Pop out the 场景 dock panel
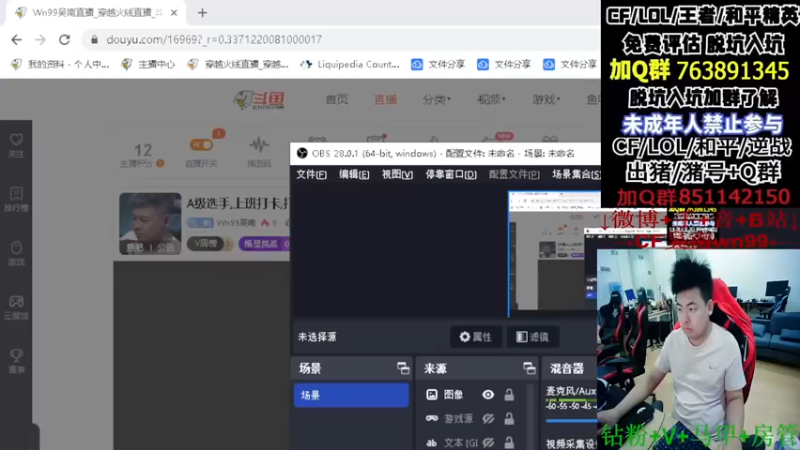Image resolution: width=800 pixels, height=450 pixels. pyautogui.click(x=403, y=368)
